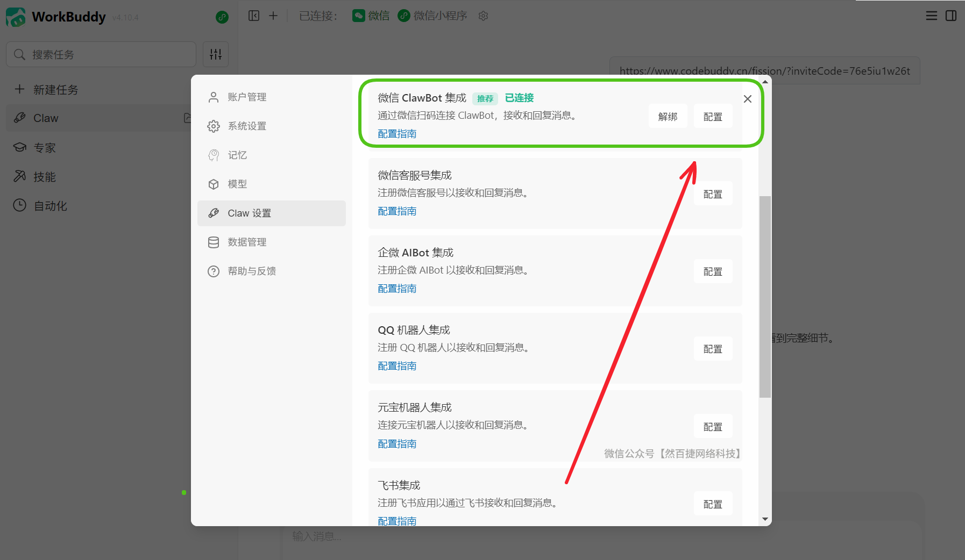Click the invite code URL text behind dialog
Viewport: 965px width, 560px height.
tap(764, 71)
